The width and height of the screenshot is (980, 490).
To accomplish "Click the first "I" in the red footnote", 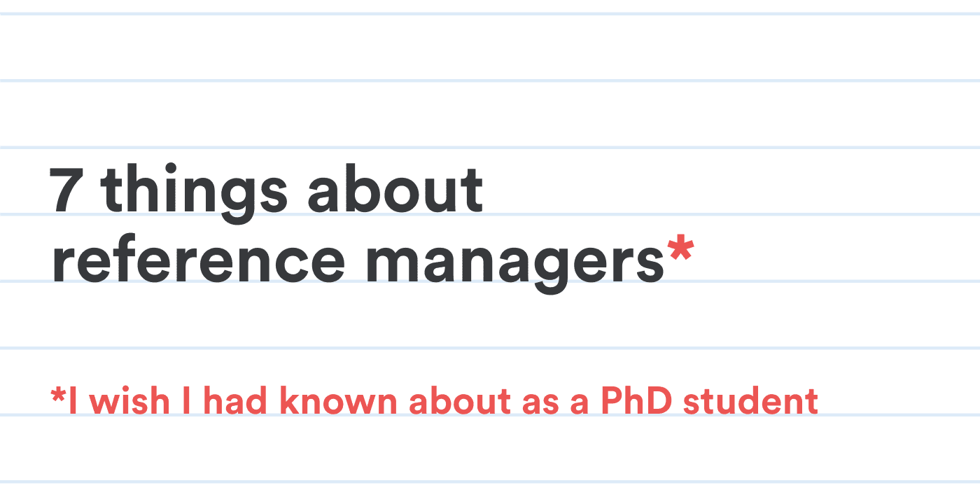I will tap(72, 402).
